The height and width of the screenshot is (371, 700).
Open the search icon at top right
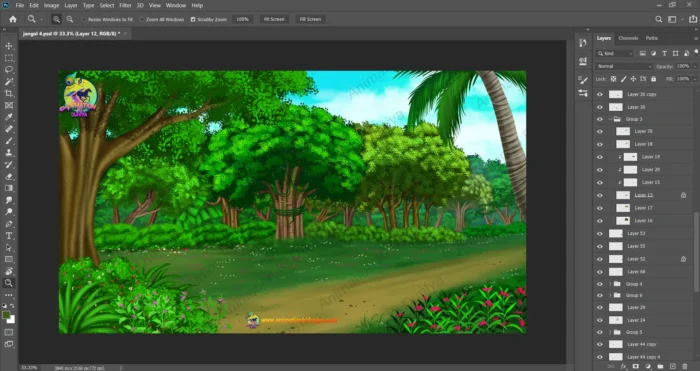pyautogui.click(x=658, y=19)
